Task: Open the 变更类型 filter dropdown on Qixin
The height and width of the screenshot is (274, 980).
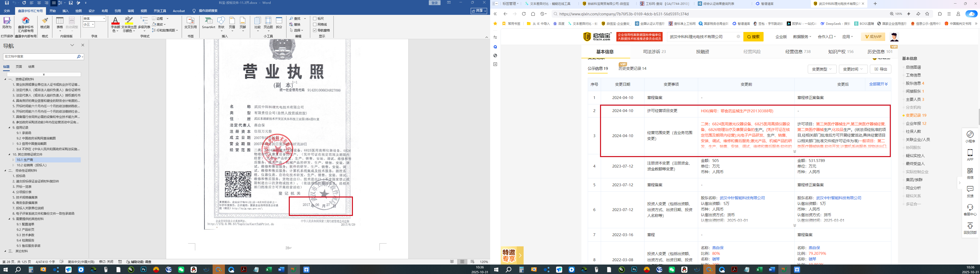Action: 822,69
